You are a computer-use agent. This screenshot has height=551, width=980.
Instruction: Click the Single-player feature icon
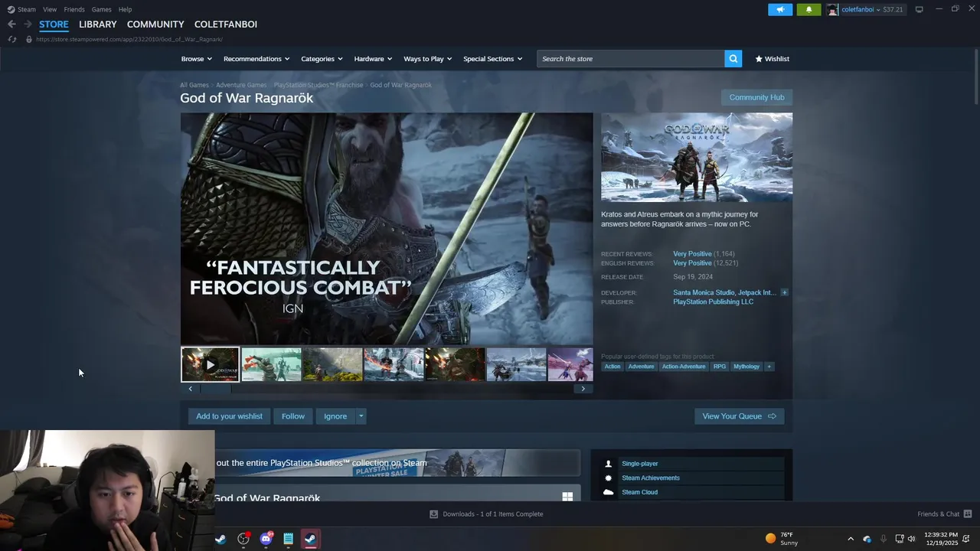(609, 464)
